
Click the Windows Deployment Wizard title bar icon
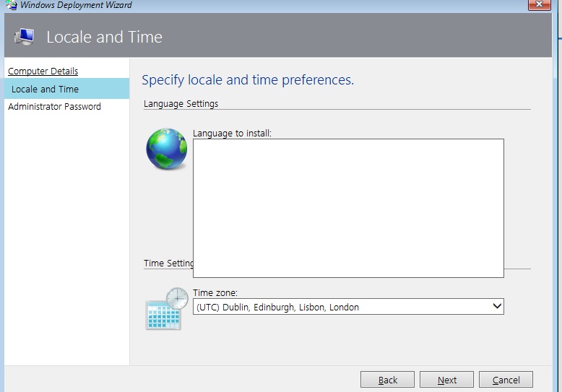[x=12, y=5]
